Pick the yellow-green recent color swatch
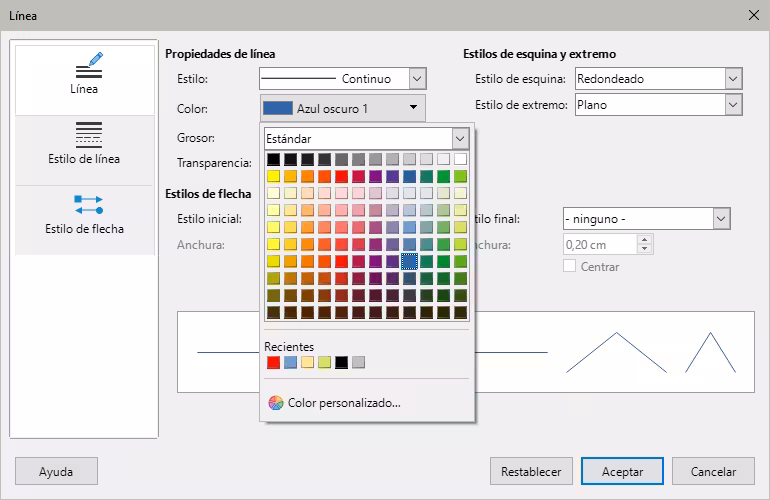770x500 pixels. pyautogui.click(x=325, y=362)
